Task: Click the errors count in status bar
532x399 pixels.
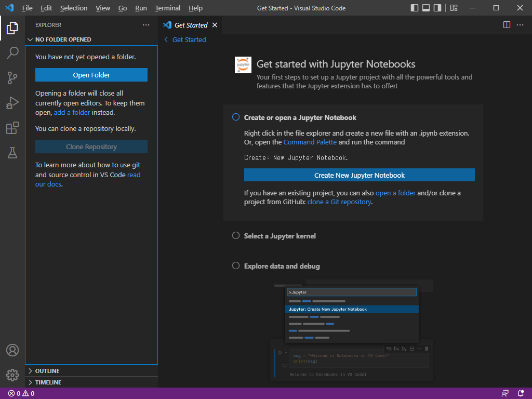Action: click(x=14, y=394)
